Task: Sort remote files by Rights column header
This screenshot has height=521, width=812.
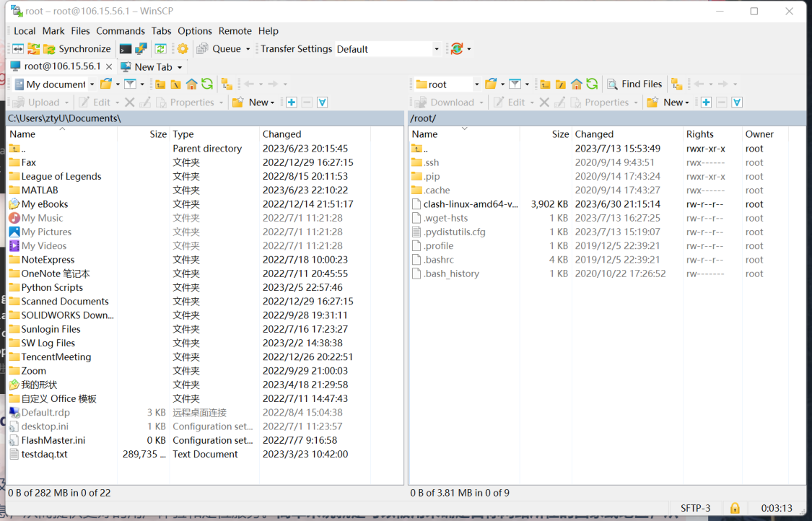Action: 712,134
